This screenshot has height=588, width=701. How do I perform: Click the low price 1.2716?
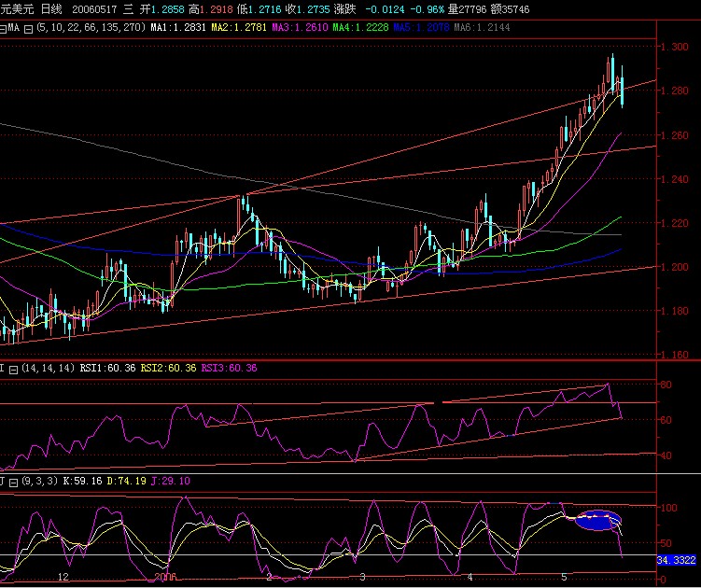click(265, 9)
